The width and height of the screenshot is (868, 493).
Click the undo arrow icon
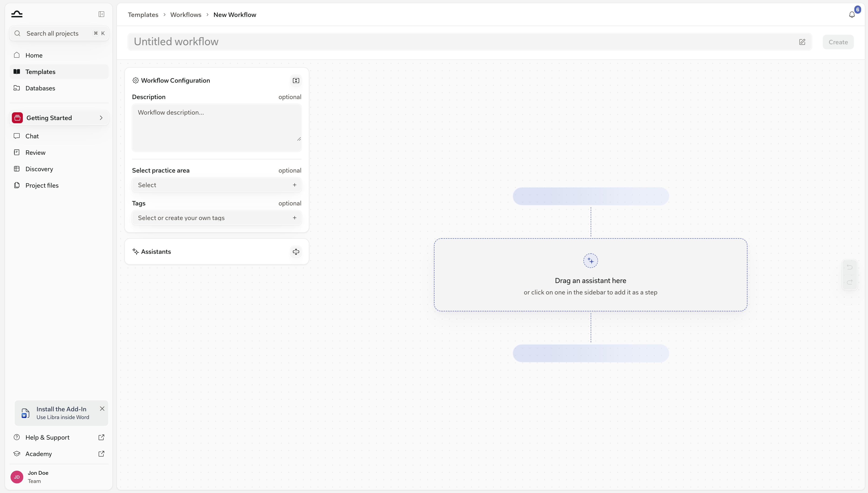[849, 267]
